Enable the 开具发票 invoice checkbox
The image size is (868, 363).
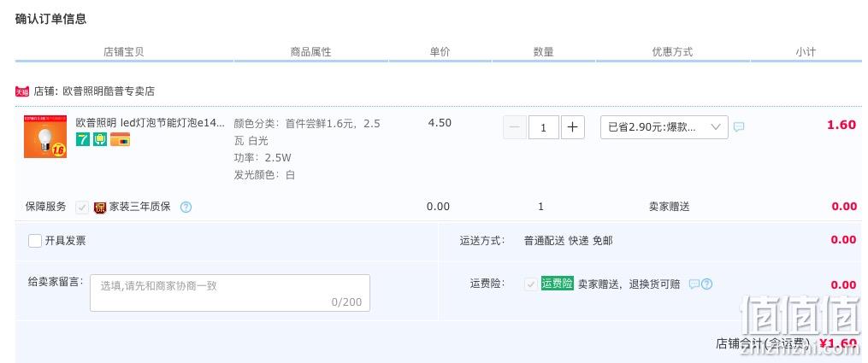pos(35,240)
